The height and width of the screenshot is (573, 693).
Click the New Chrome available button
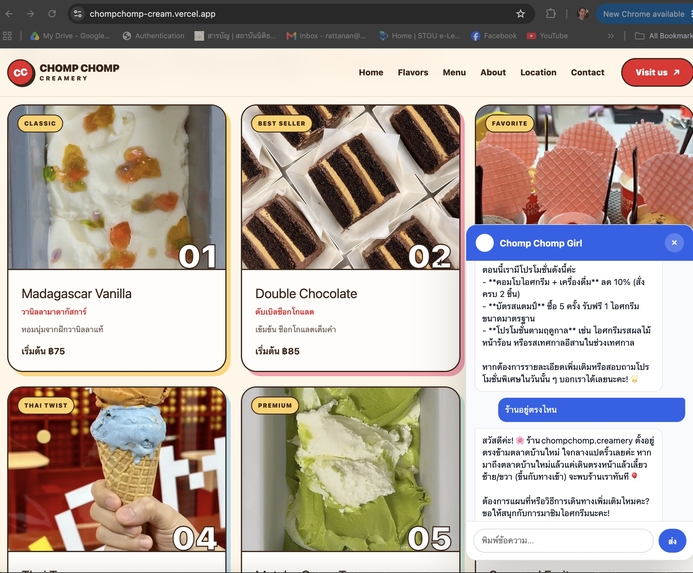(644, 14)
